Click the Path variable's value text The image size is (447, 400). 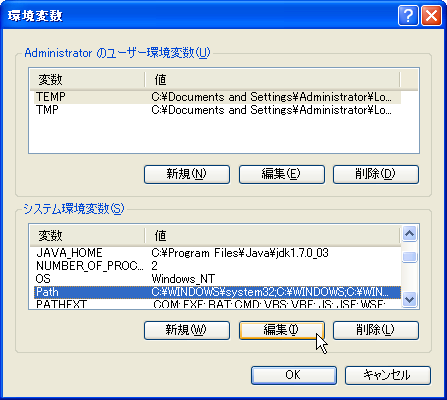(x=270, y=292)
